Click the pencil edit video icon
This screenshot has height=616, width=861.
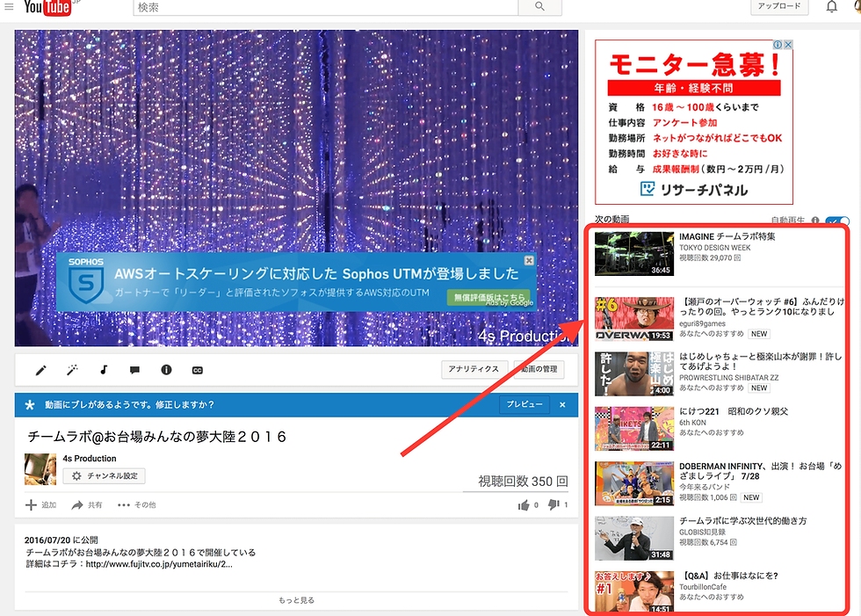(40, 370)
